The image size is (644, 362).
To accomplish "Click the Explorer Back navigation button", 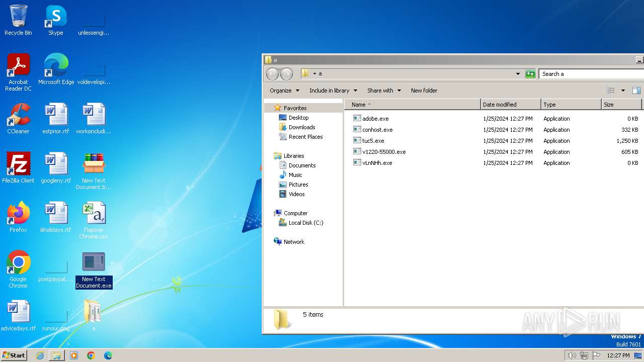I will click(272, 74).
